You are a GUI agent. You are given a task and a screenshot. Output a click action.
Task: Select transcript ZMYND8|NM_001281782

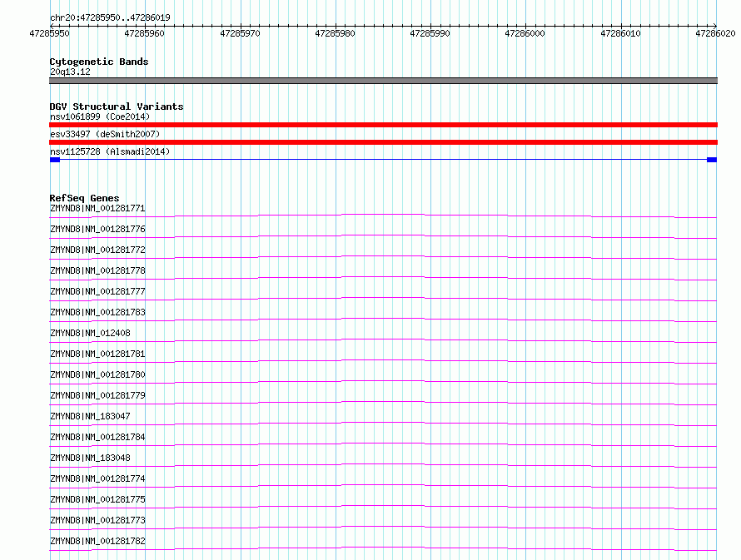click(x=97, y=541)
